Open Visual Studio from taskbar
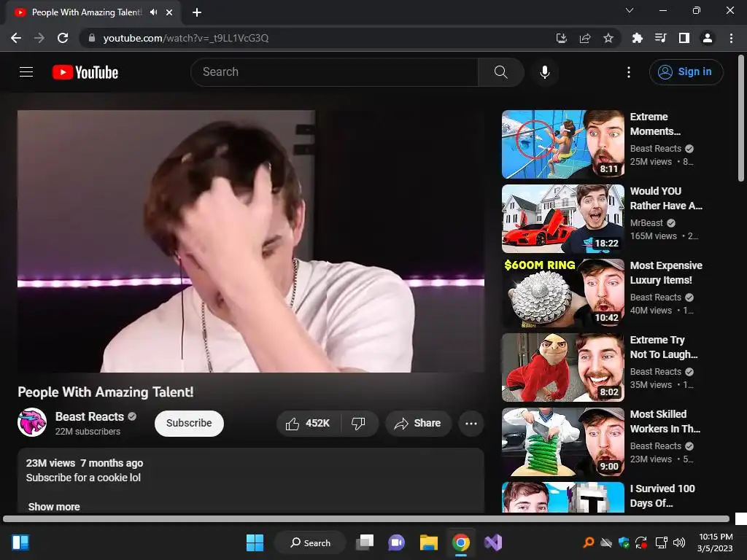 click(x=493, y=542)
